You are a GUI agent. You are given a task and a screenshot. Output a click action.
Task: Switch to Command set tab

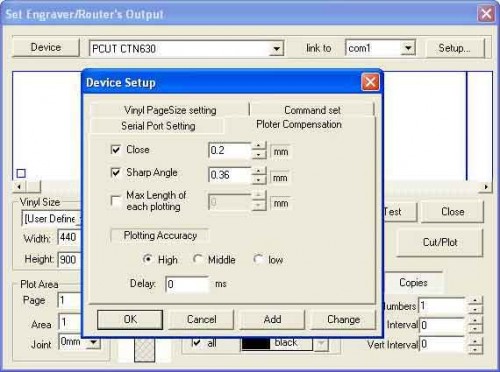tap(312, 110)
